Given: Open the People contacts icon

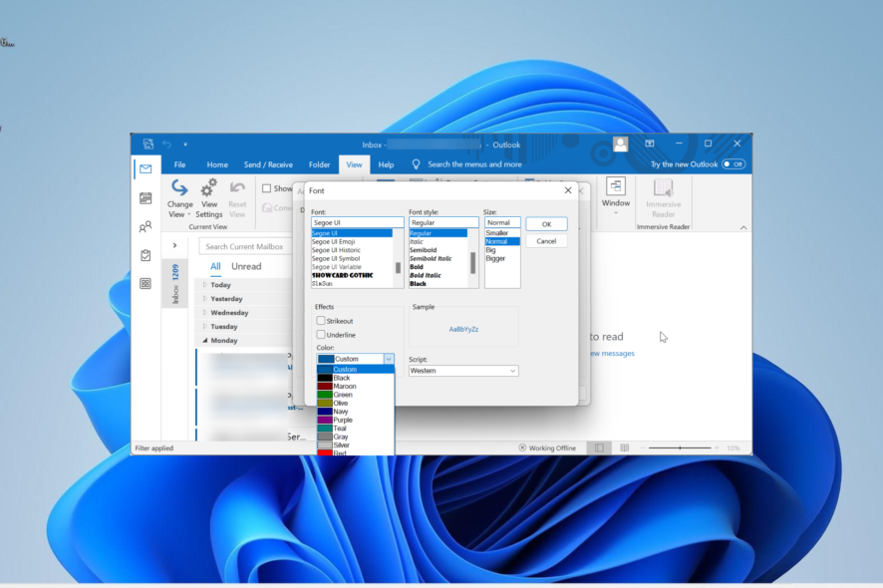Looking at the screenshot, I should pos(146,227).
